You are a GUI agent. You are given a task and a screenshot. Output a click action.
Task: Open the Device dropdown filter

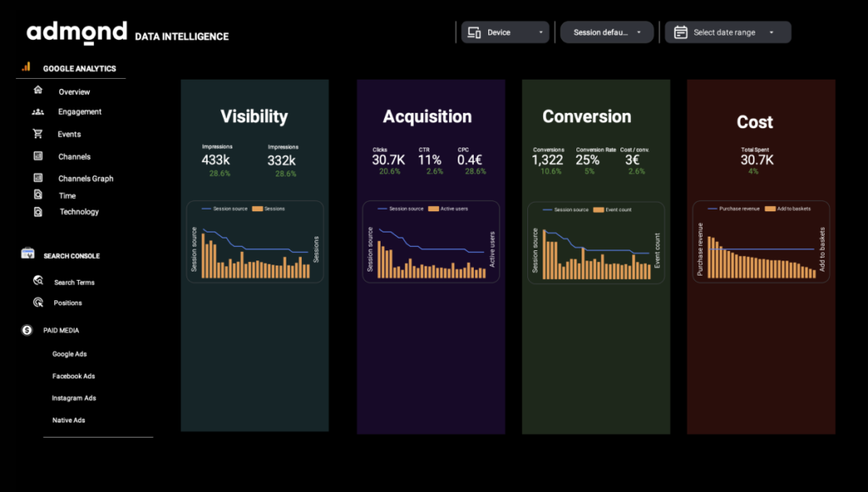[505, 32]
